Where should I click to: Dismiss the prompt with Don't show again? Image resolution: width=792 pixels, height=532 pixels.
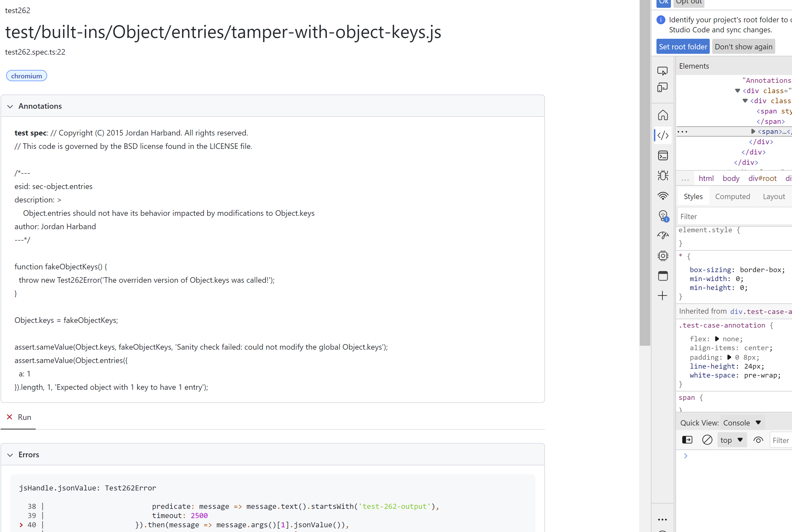tap(743, 47)
